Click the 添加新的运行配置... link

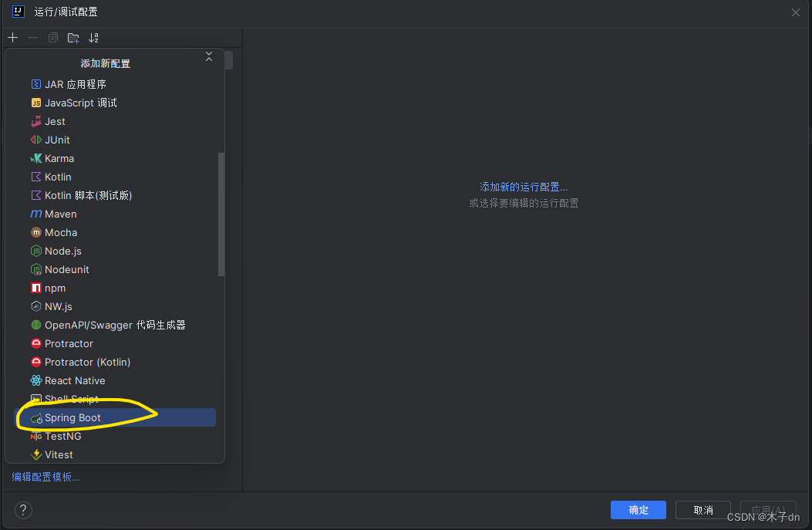[524, 187]
